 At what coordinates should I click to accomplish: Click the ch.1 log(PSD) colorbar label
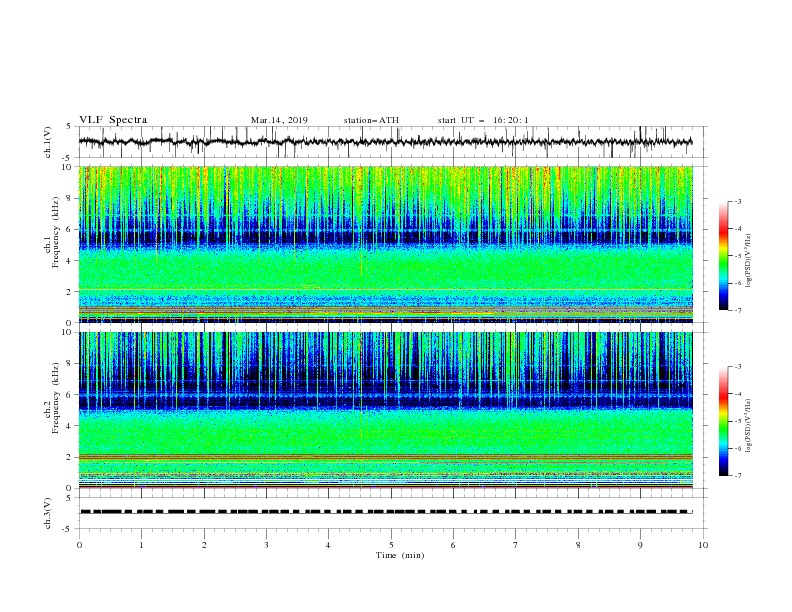point(748,261)
